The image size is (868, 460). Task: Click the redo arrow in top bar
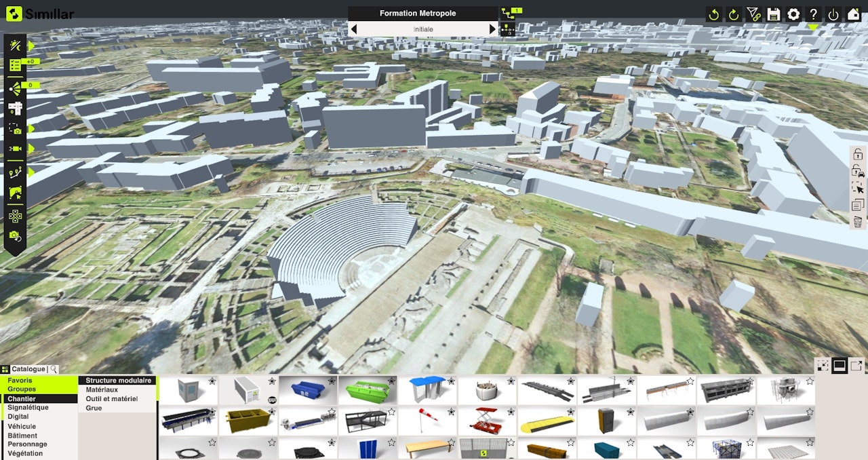click(733, 14)
